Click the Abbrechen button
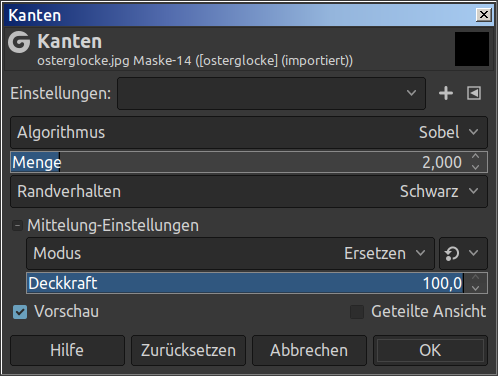This screenshot has height=376, width=498. coord(309,350)
